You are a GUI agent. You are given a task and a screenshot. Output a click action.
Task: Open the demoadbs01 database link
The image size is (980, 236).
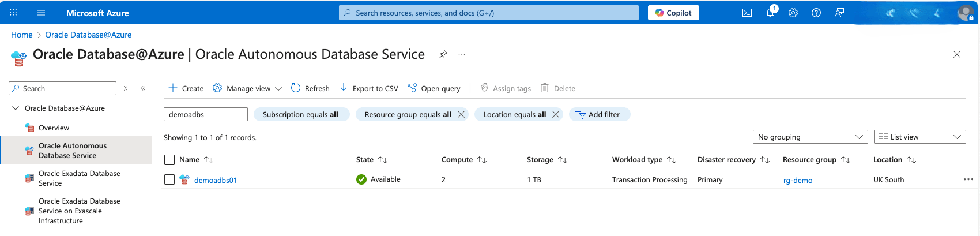click(x=216, y=180)
